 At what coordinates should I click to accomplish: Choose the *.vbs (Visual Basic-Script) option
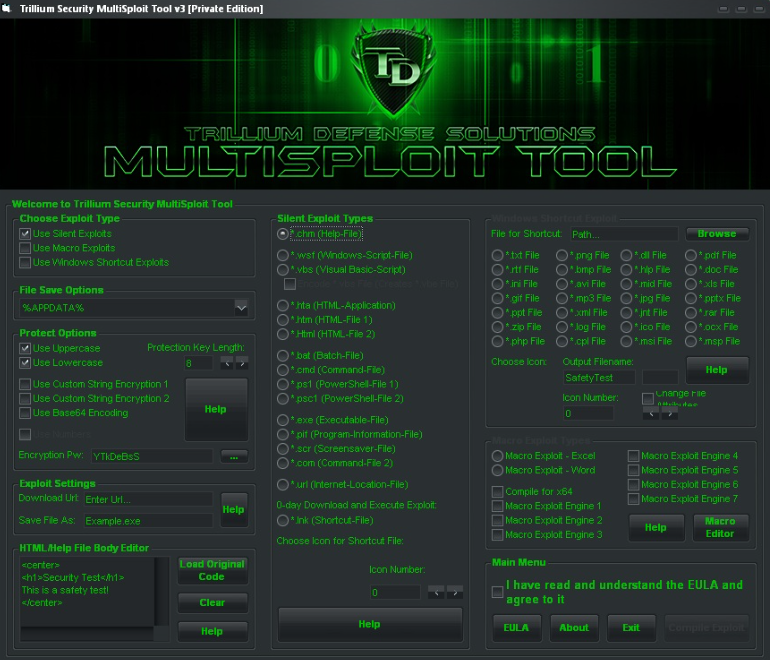282,270
